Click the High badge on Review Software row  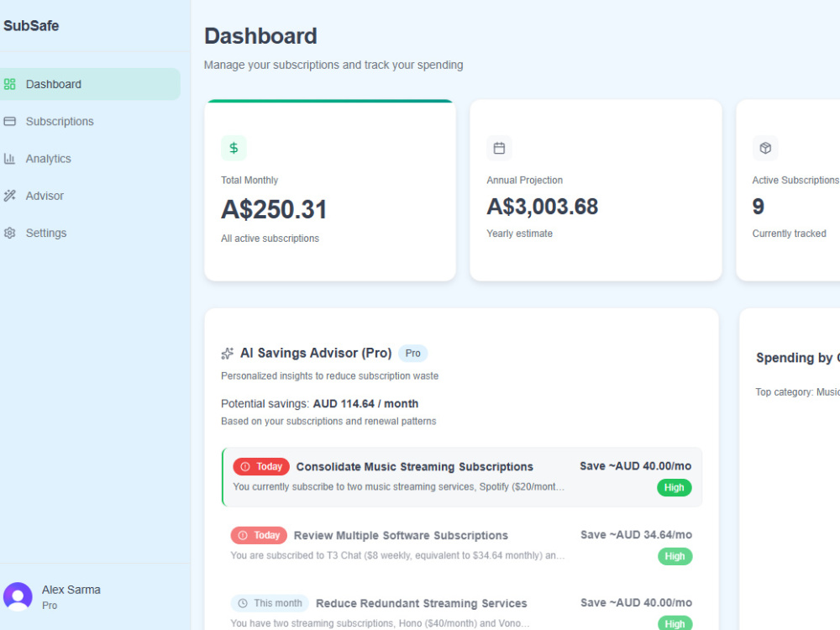(675, 556)
